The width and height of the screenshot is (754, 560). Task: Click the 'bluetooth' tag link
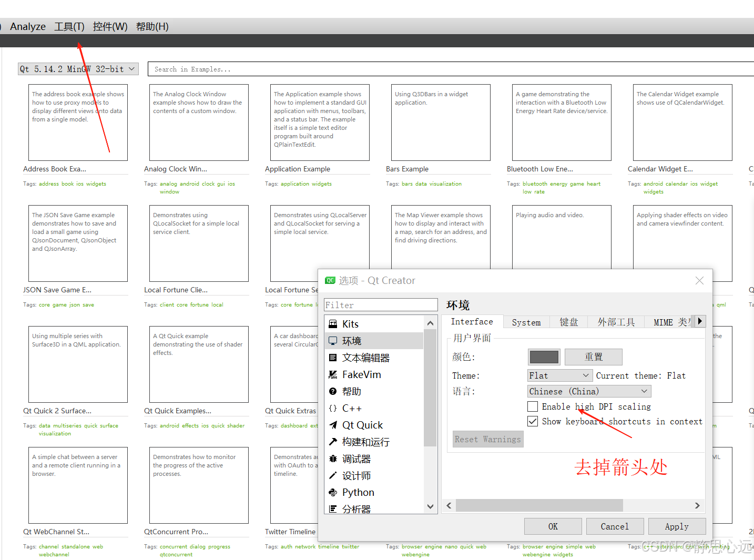[535, 184]
